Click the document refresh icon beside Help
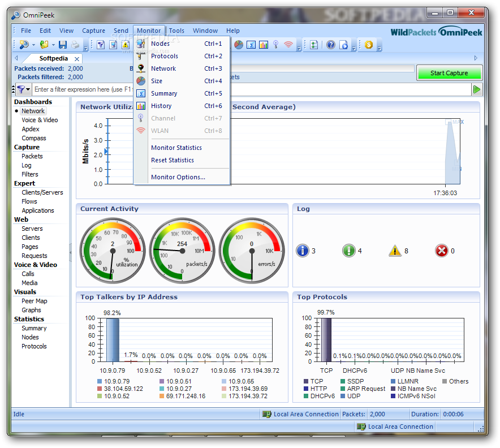500x448 pixels. click(343, 45)
